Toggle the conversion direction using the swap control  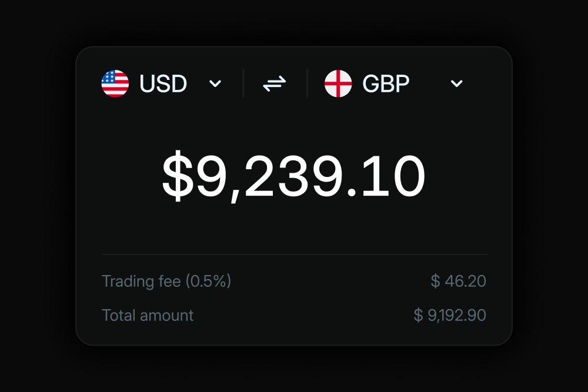point(274,83)
